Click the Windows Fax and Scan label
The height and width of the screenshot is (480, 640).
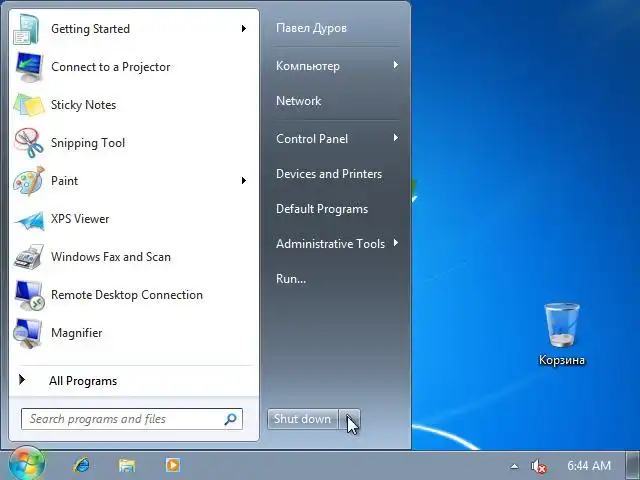[111, 257]
